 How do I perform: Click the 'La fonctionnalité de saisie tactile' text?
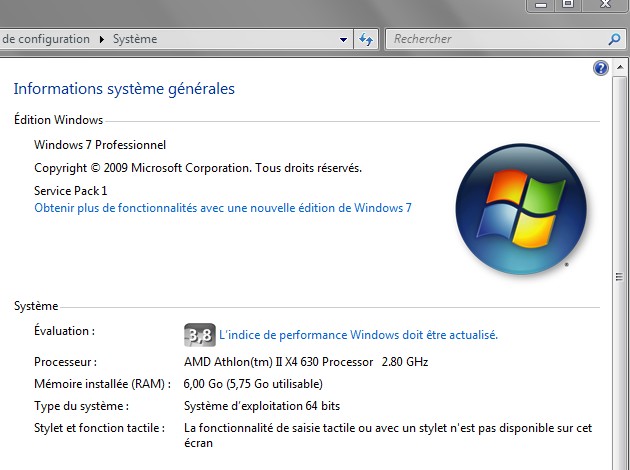388,435
